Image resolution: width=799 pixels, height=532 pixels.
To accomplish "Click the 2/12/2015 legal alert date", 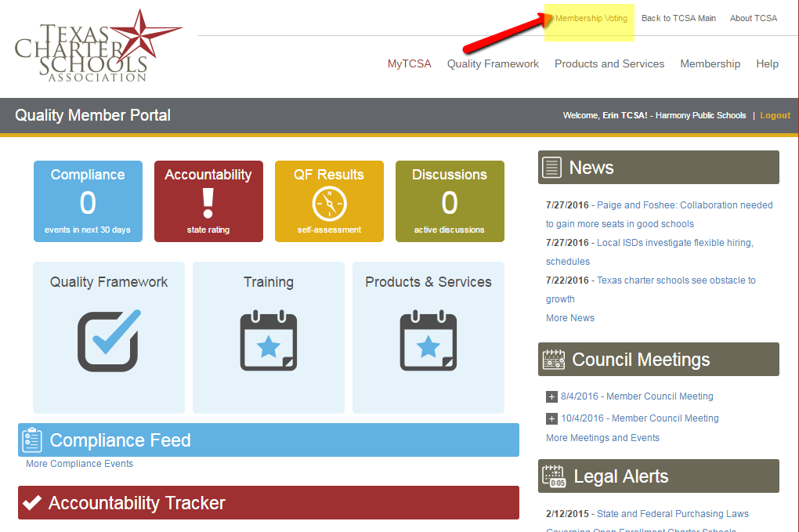I will pyautogui.click(x=567, y=514).
